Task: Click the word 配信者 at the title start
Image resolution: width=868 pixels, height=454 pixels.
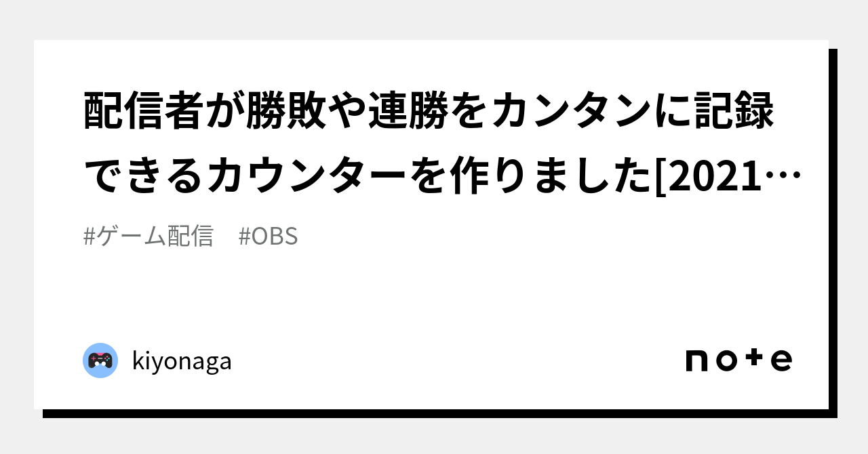Action: 142,112
